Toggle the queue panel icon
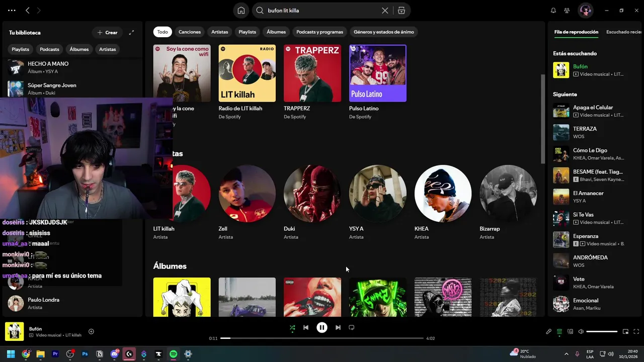 tap(559, 331)
